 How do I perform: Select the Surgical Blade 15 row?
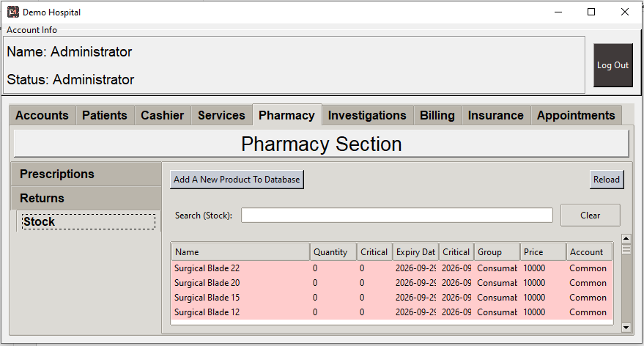pyautogui.click(x=392, y=298)
